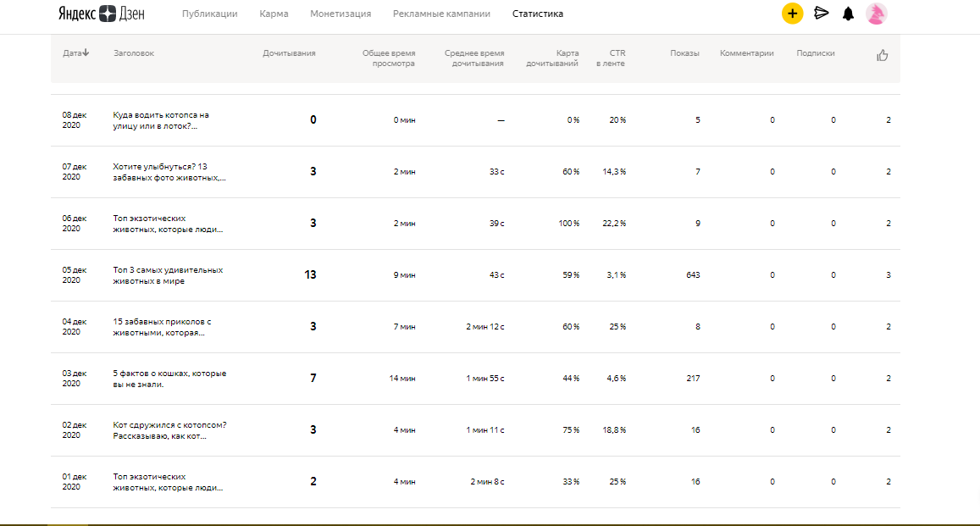Image resolution: width=980 pixels, height=526 pixels.
Task: Open article 'Куда водить котопса на улицу'
Action: tap(161, 120)
